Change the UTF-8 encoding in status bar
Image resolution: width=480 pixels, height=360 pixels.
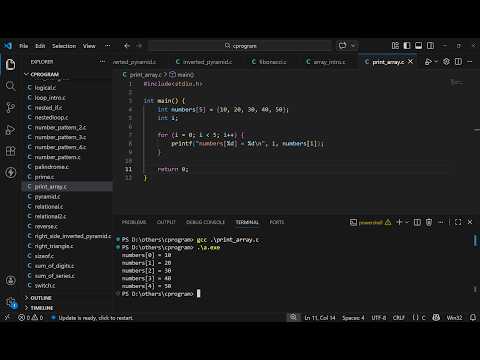379,318
